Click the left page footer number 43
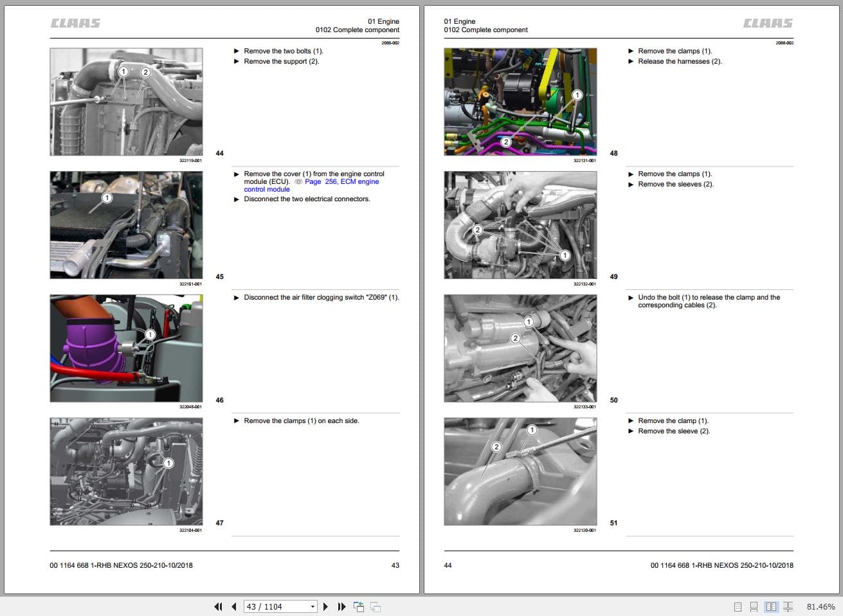This screenshot has width=843, height=616. (395, 565)
